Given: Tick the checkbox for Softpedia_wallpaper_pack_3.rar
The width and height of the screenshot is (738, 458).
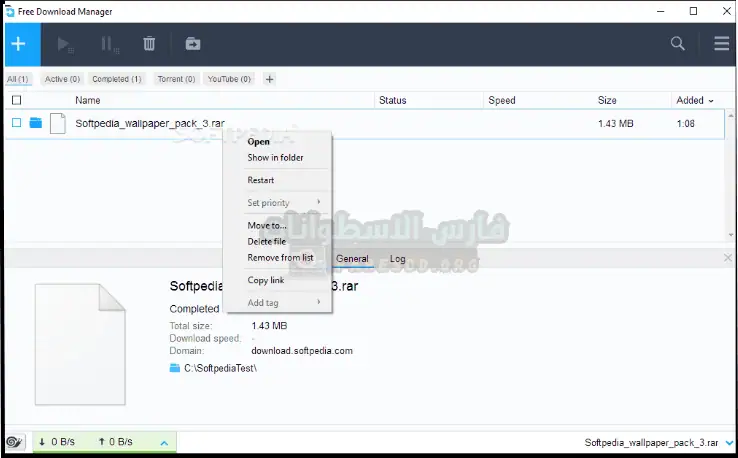Looking at the screenshot, I should [x=16, y=123].
